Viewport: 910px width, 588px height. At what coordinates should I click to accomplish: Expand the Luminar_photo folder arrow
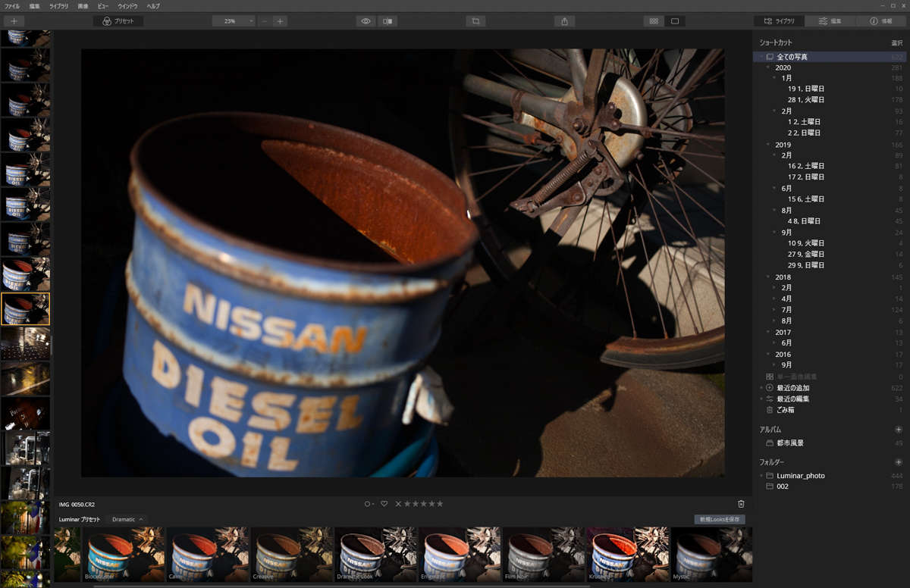coord(761,476)
